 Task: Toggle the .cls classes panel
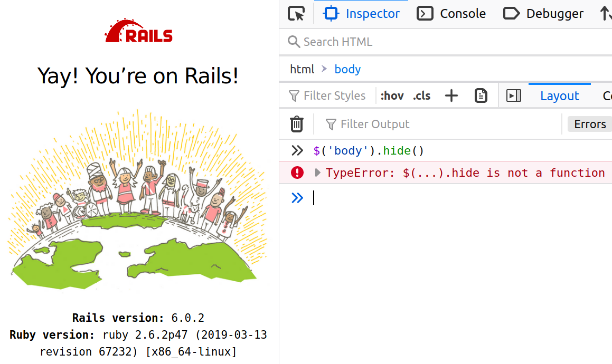tap(421, 95)
